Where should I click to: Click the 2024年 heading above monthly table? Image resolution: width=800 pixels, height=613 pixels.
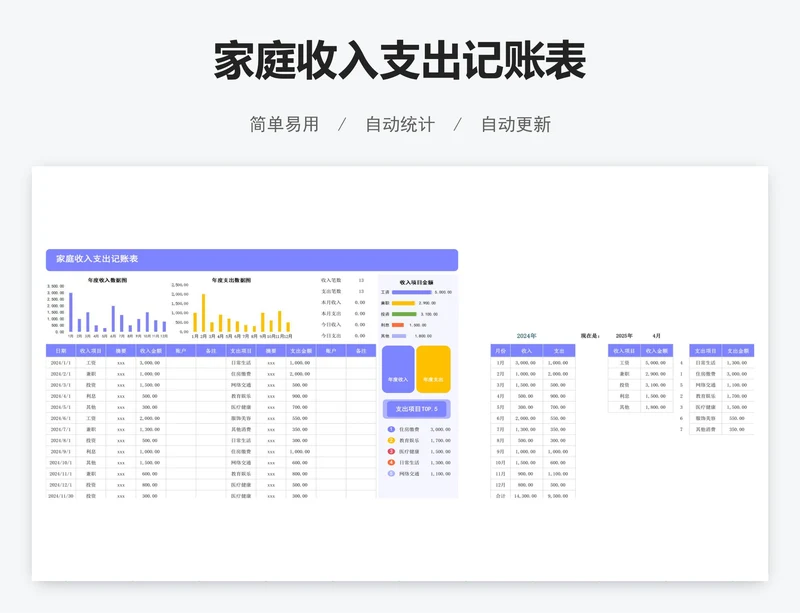527,336
